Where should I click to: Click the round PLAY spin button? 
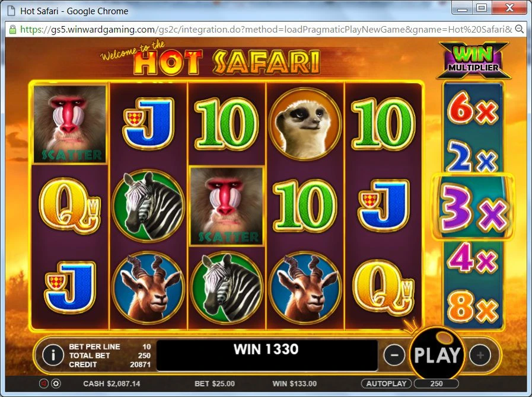(437, 354)
